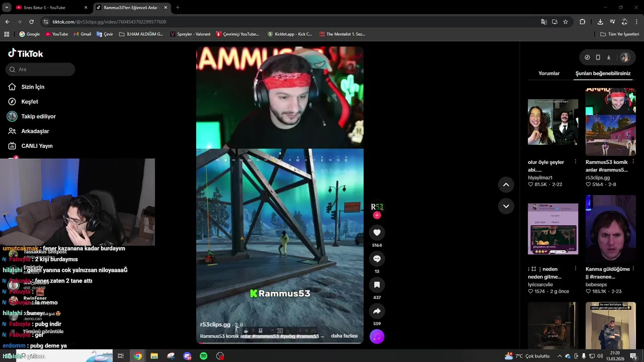Open Chrome downloads icon

[x=600, y=22]
